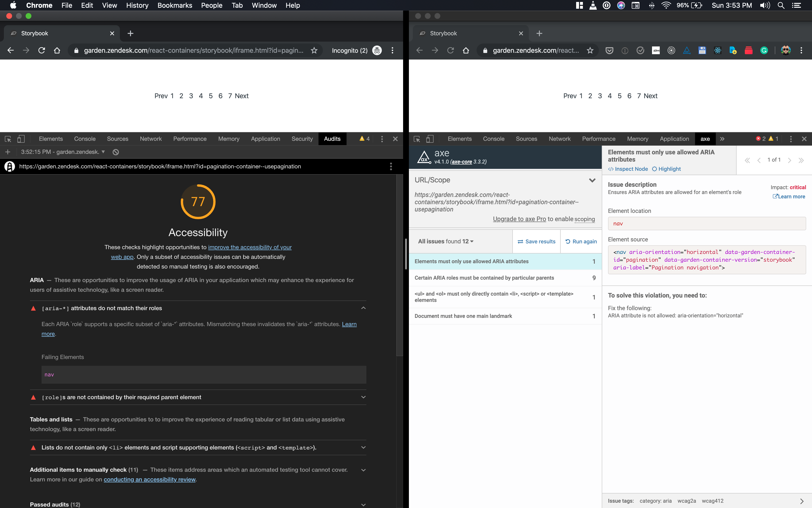Open audit run timestamp dropdown
The height and width of the screenshot is (508, 812).
point(63,152)
